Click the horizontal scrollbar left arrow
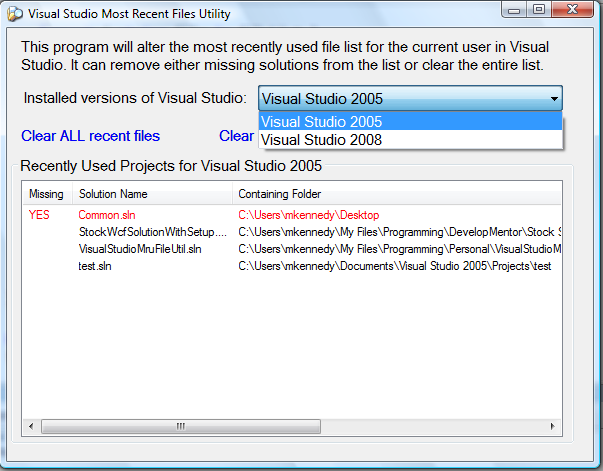This screenshot has width=603, height=471. 30,426
